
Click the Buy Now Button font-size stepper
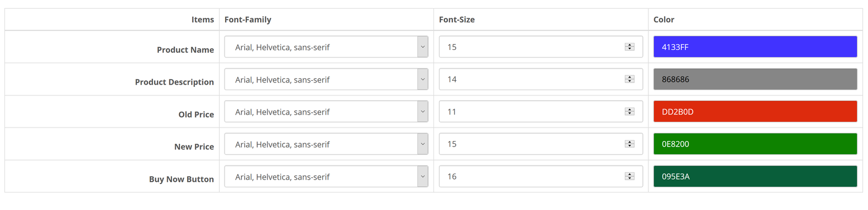[629, 176]
